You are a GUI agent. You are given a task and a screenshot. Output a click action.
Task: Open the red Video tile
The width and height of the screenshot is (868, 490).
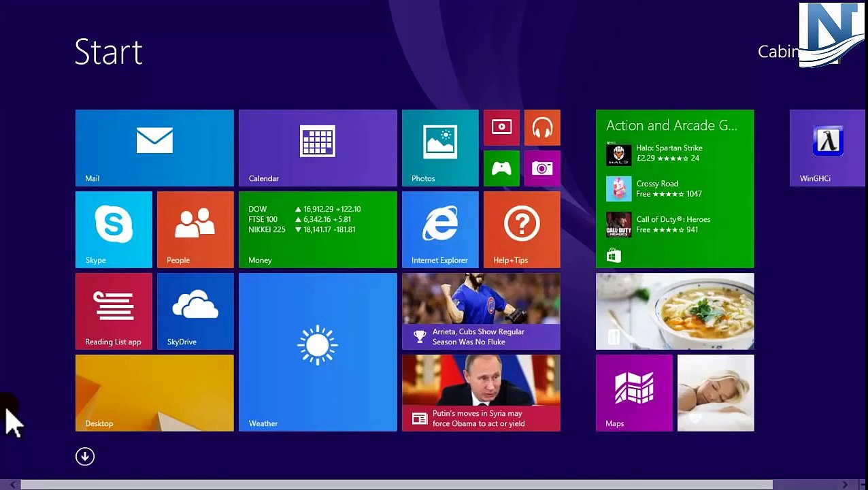click(x=501, y=127)
